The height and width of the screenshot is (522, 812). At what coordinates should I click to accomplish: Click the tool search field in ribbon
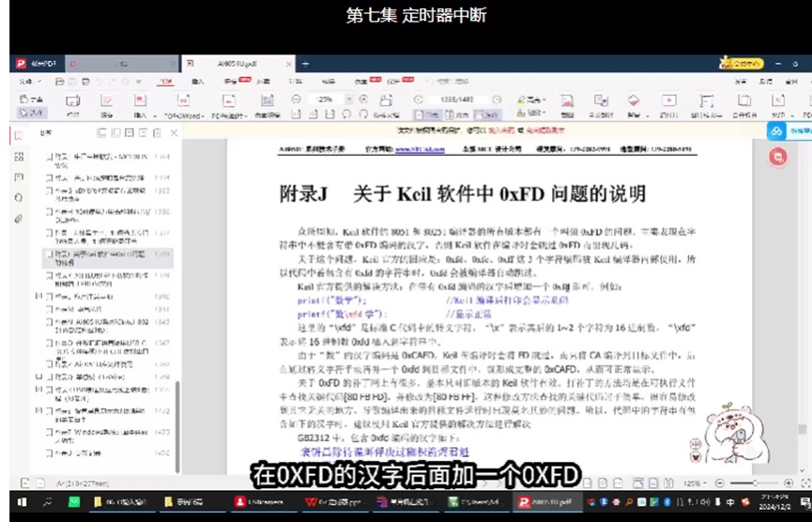pos(448,82)
